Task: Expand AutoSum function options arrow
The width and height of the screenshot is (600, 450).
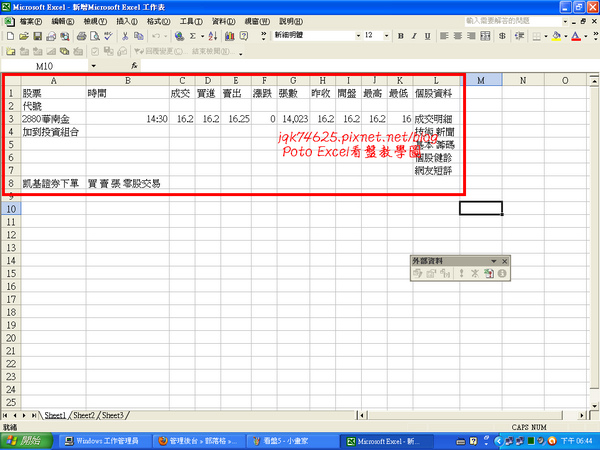Action: click(x=202, y=36)
